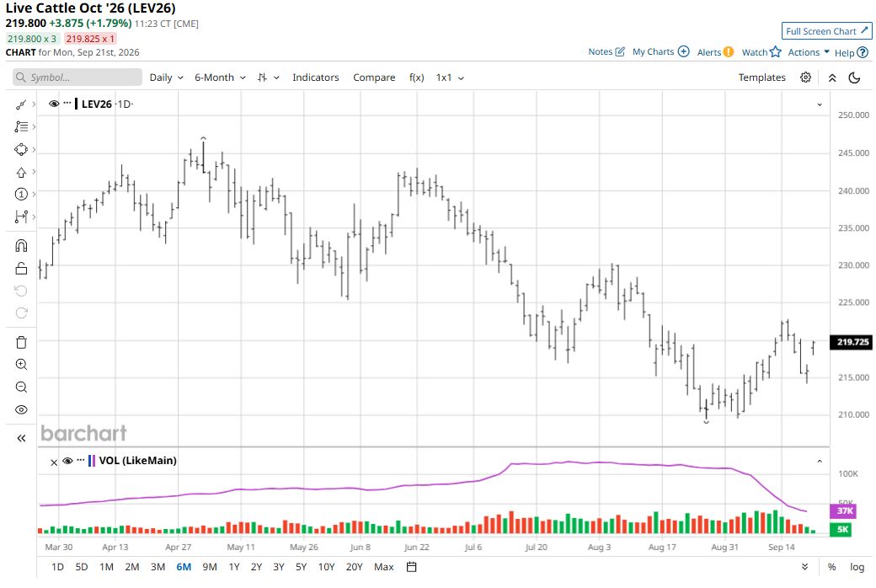Select the magnet snap tool
This screenshot has width=876, height=588.
(21, 246)
